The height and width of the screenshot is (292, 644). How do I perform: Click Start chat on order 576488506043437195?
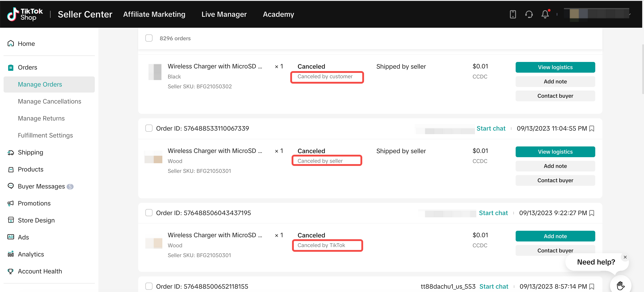coord(493,213)
